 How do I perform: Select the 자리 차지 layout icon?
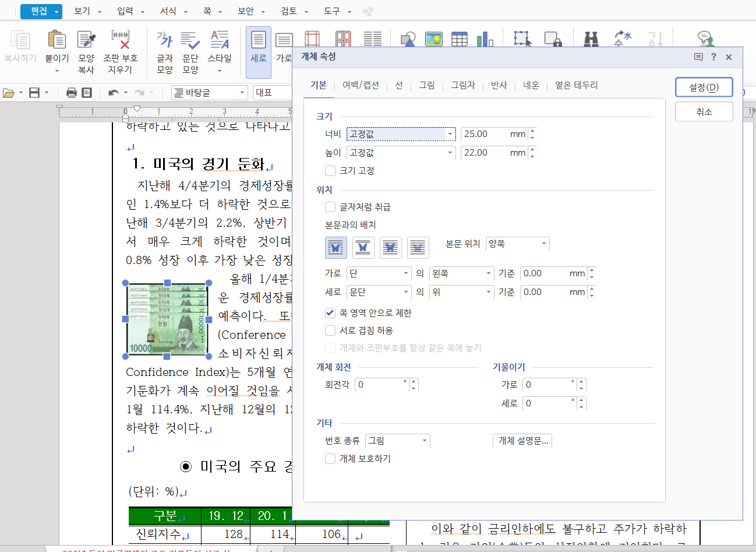pos(363,248)
